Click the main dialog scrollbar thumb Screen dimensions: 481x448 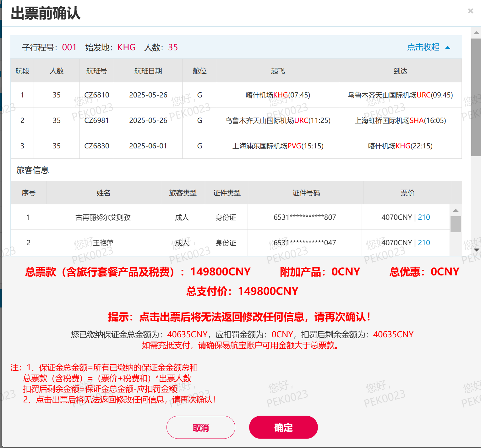476,97
